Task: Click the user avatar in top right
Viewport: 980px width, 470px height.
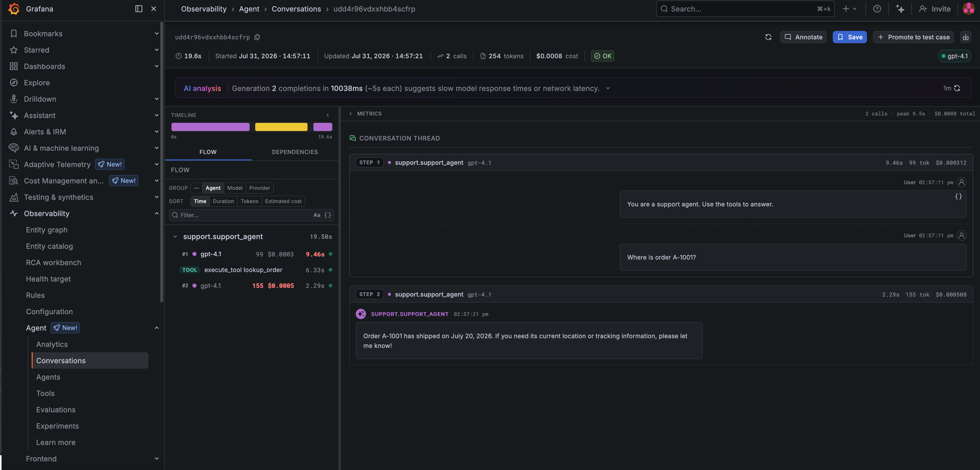Action: tap(968, 9)
